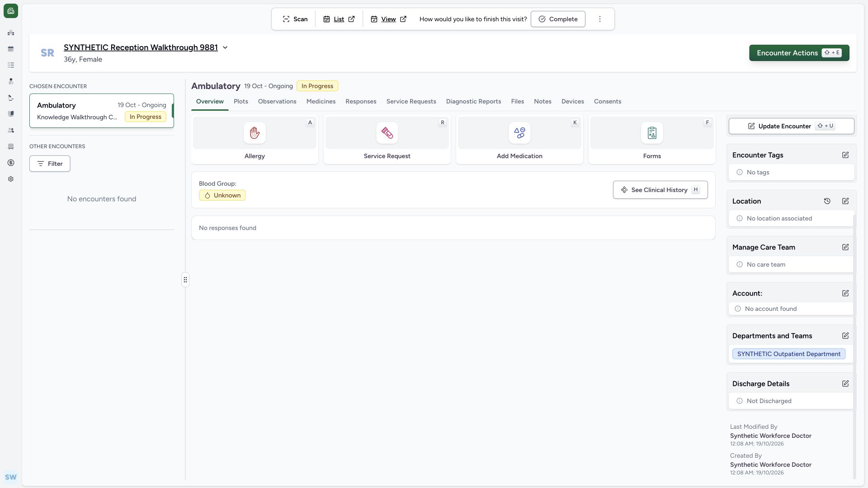The width and height of the screenshot is (868, 488).
Task: Open the facility home logo icon
Action: (11, 11)
